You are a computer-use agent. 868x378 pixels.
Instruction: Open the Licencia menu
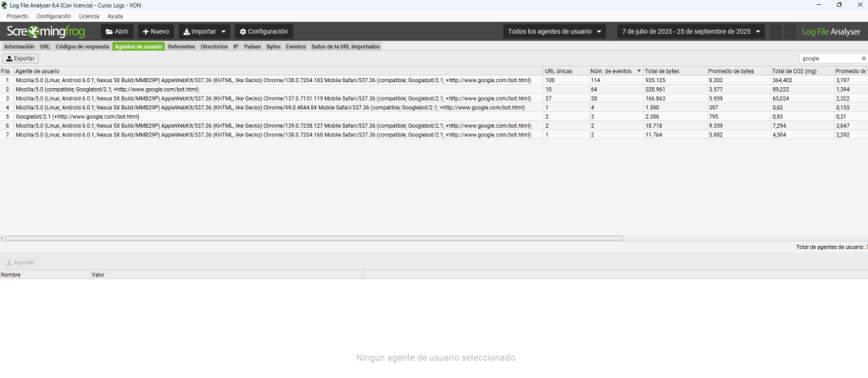88,16
